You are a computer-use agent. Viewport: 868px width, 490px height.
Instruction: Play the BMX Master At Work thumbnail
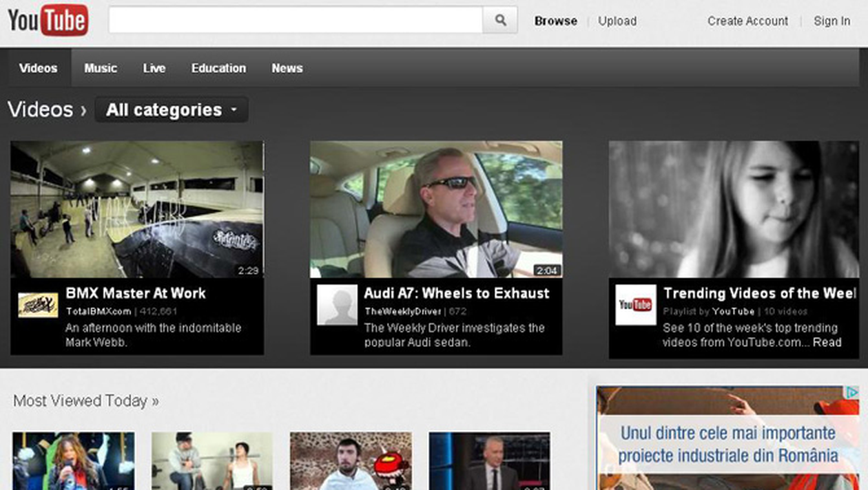tap(137, 209)
